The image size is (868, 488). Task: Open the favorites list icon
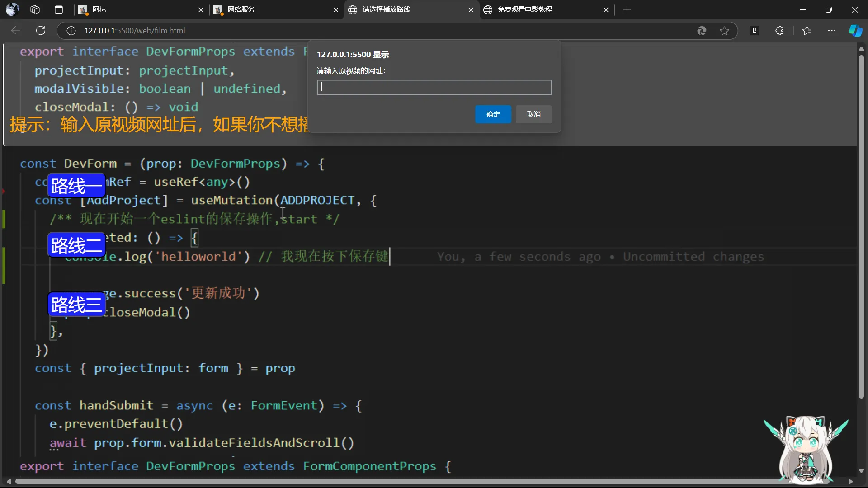pyautogui.click(x=807, y=31)
